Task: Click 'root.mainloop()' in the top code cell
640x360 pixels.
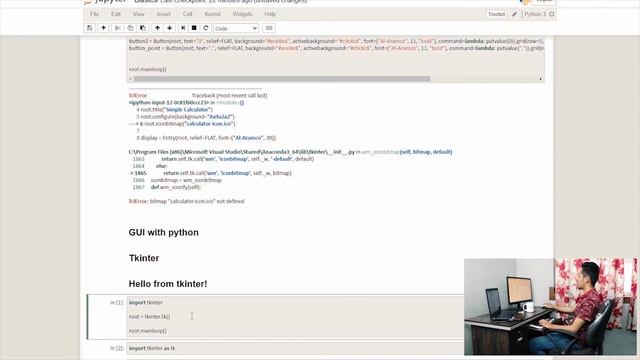Action: 148,69
